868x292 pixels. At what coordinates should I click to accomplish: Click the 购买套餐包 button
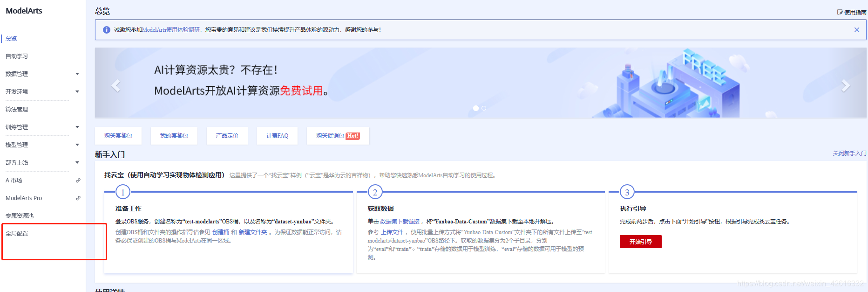tap(118, 136)
